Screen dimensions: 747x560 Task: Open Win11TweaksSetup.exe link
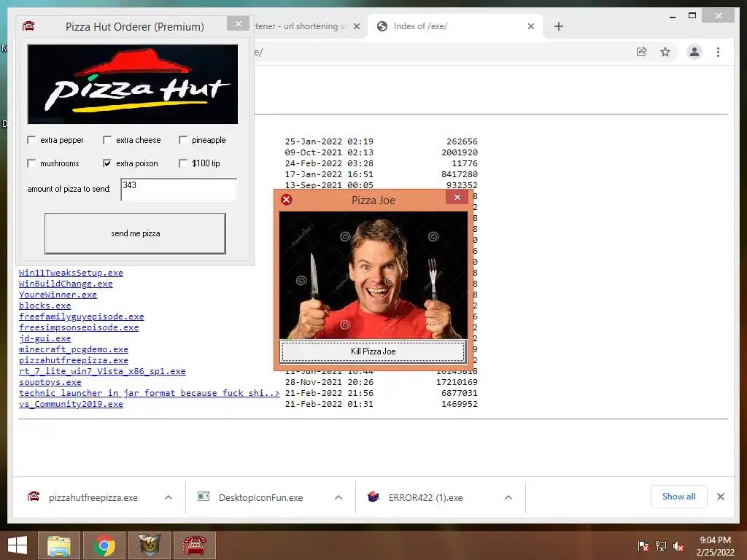(x=71, y=273)
